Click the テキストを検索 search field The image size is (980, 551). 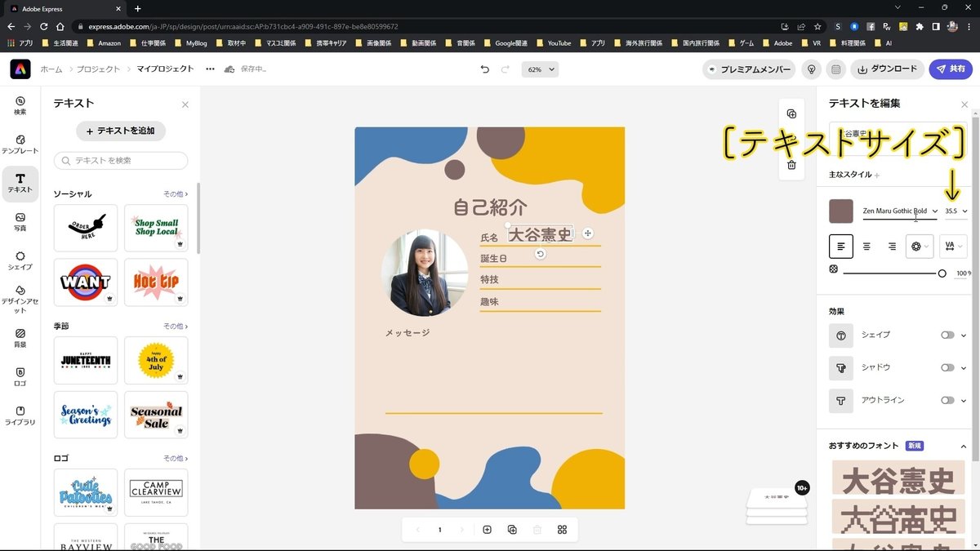click(x=121, y=161)
